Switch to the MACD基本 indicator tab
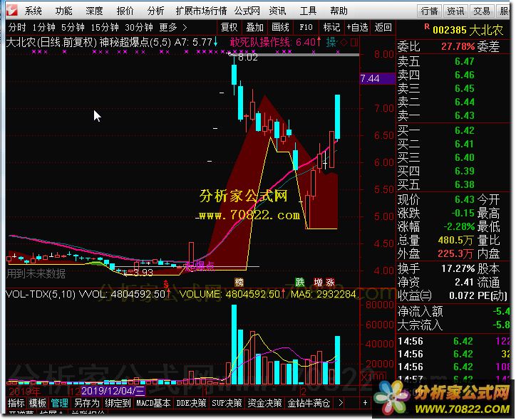This screenshot has height=420, width=516. point(153,403)
